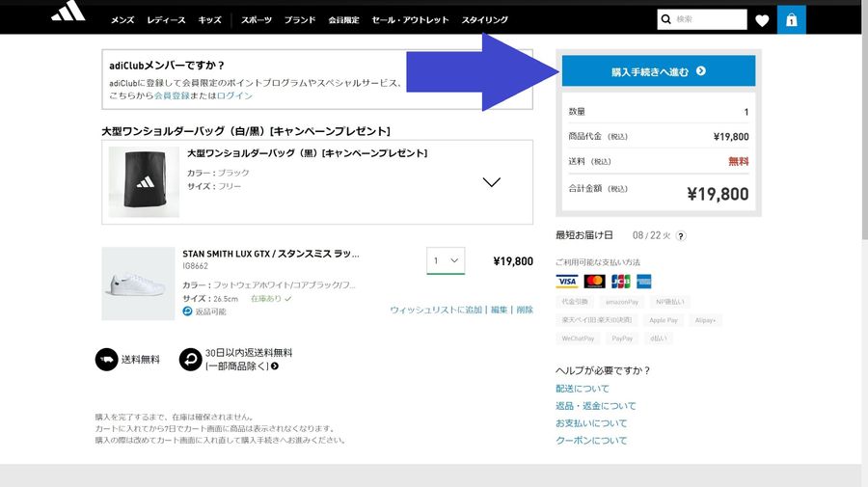Screen dimensions: 868x487
Task: Click the 30日以内返送料無料 return icon
Action: click(x=190, y=360)
